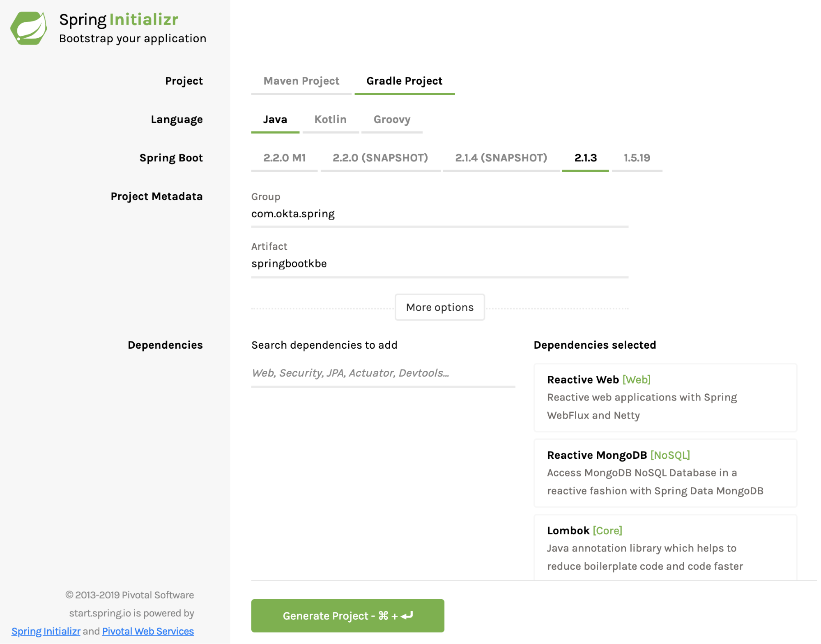Click the Spring leaf logo icon
The height and width of the screenshot is (644, 821).
(x=28, y=28)
